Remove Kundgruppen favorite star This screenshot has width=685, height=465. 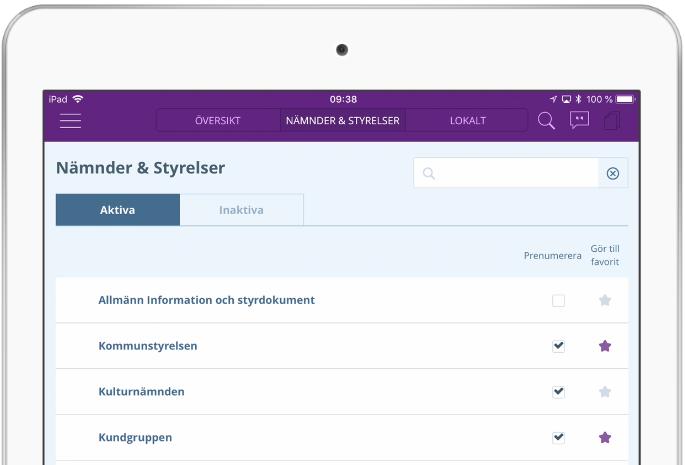coord(605,437)
